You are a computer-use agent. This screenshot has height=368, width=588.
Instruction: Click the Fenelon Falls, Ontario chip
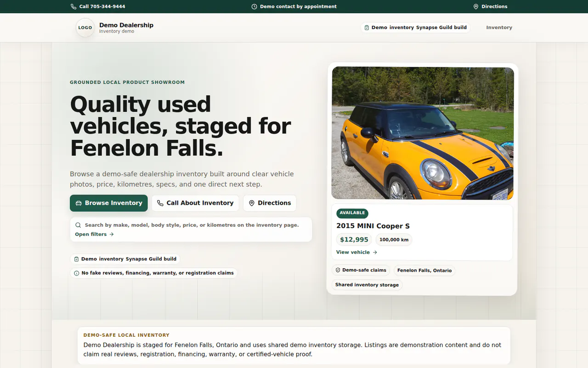(x=424, y=270)
